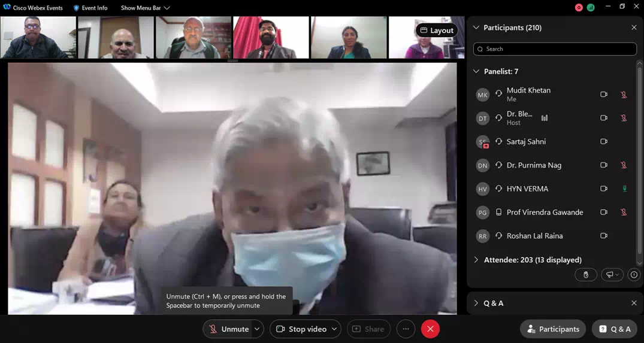Image resolution: width=644 pixels, height=343 pixels.
Task: Select the Roshan Lal Raina name
Action: tap(535, 236)
